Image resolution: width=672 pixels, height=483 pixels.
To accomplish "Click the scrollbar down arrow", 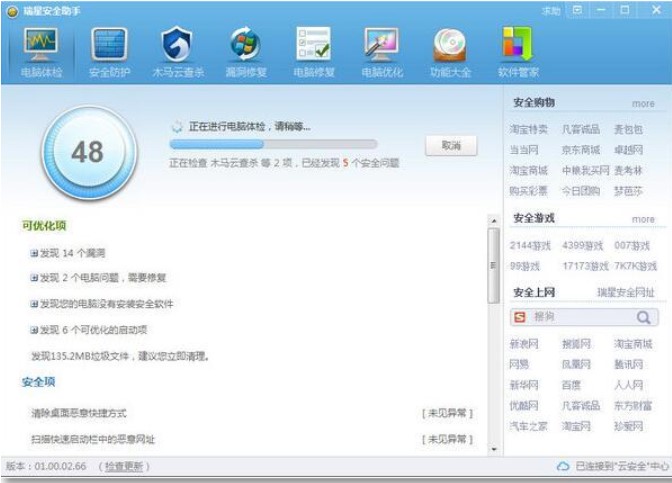I will pos(494,449).
